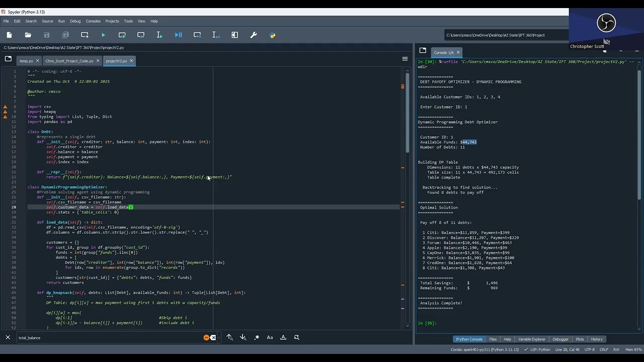Run the current cell
The image size is (644, 362).
click(x=122, y=35)
